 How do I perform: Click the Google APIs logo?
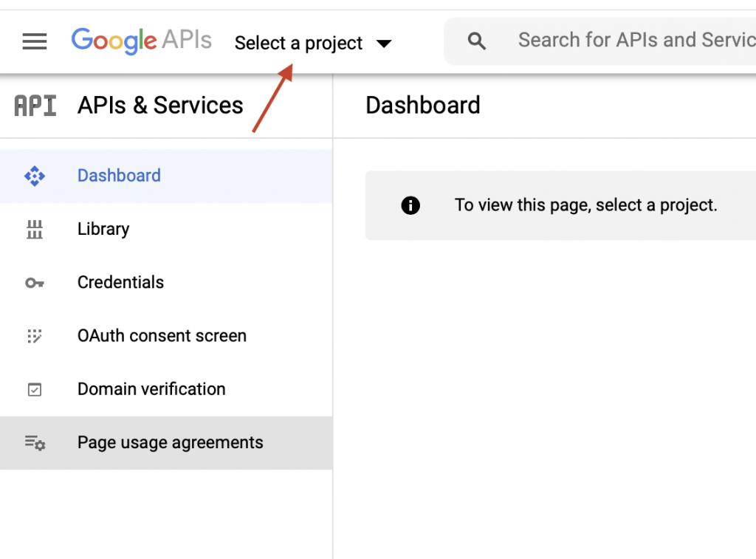tap(141, 41)
